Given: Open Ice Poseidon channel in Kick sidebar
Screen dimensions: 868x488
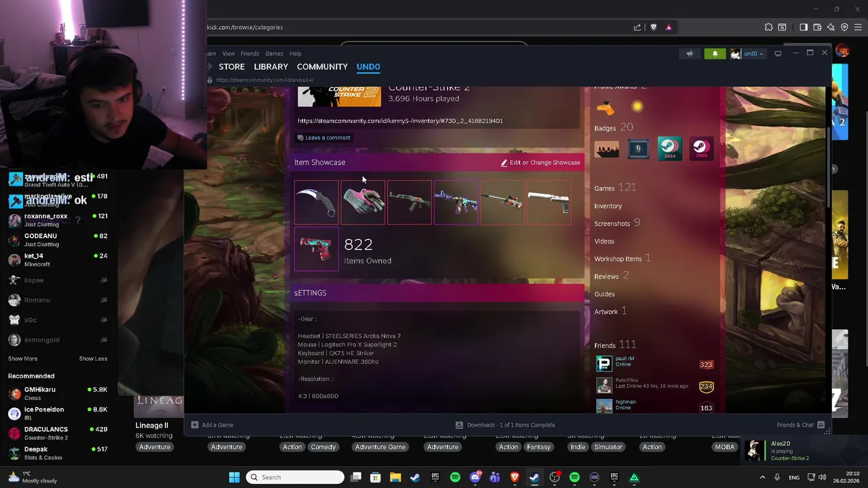Looking at the screenshot, I should pos(58,413).
